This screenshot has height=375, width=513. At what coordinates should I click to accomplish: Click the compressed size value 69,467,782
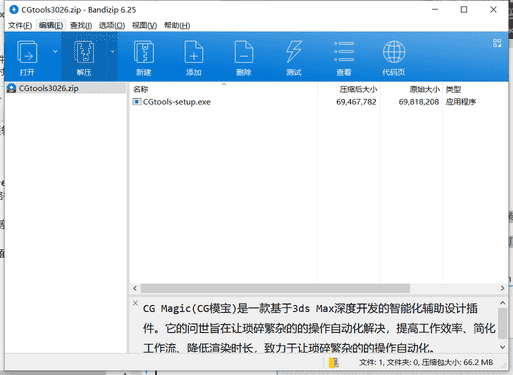pos(356,102)
